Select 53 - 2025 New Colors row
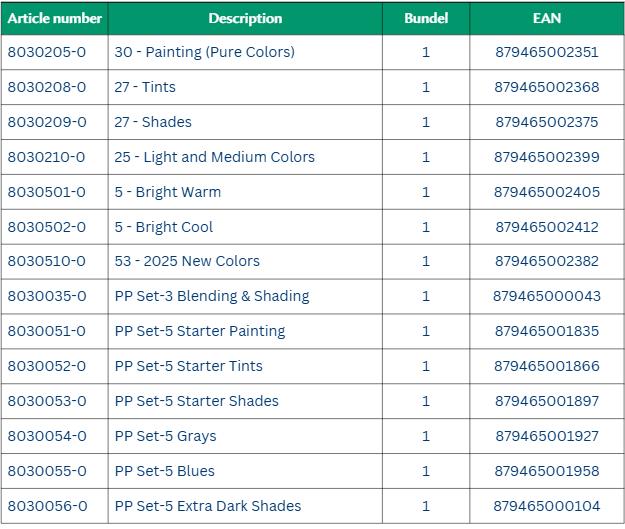 (x=187, y=261)
